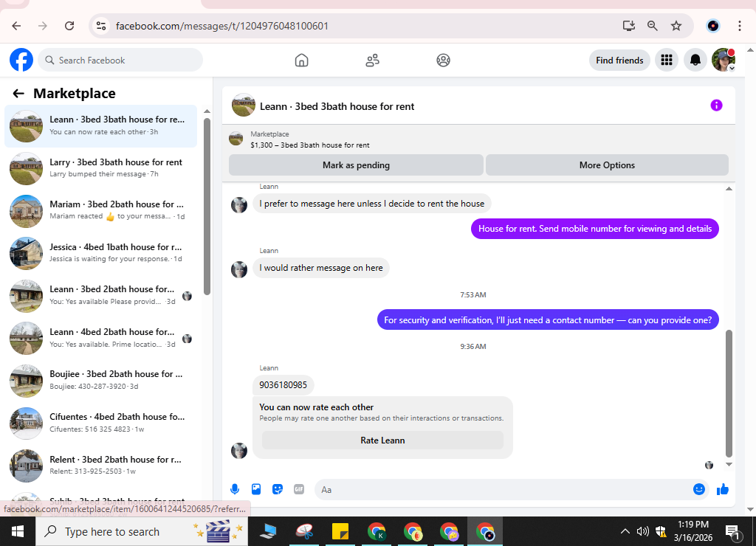Open the Friends icon in top navigation
756x546 pixels.
click(x=372, y=61)
